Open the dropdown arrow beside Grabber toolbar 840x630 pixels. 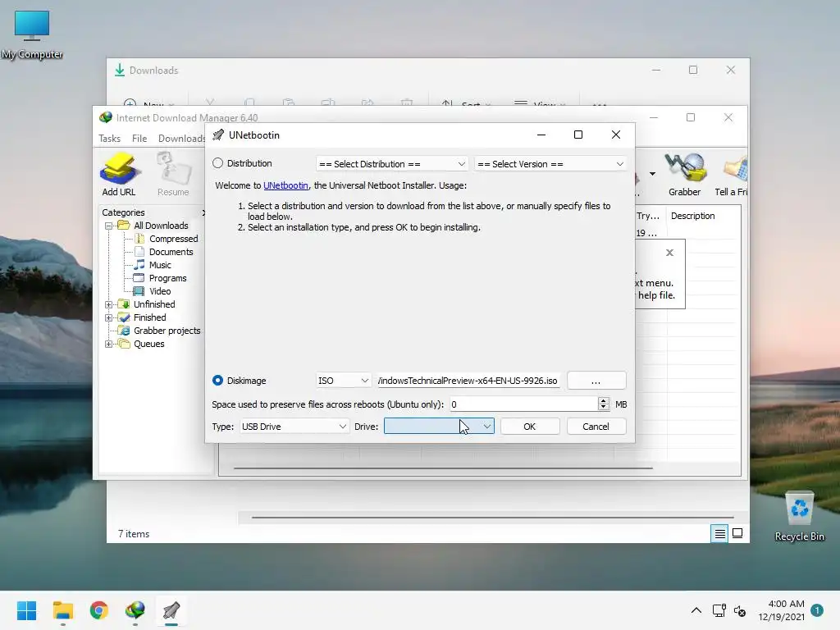pyautogui.click(x=652, y=174)
